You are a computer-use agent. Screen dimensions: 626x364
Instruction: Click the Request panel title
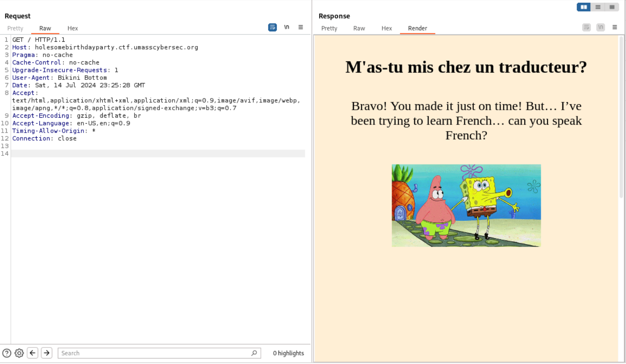(x=17, y=16)
